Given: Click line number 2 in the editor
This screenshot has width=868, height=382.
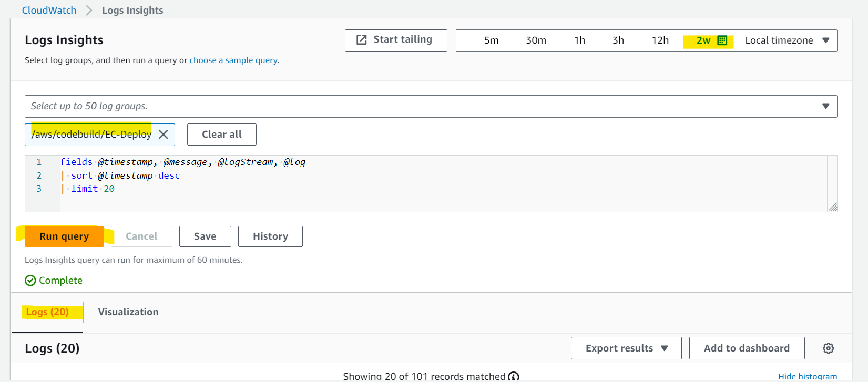Looking at the screenshot, I should 39,175.
